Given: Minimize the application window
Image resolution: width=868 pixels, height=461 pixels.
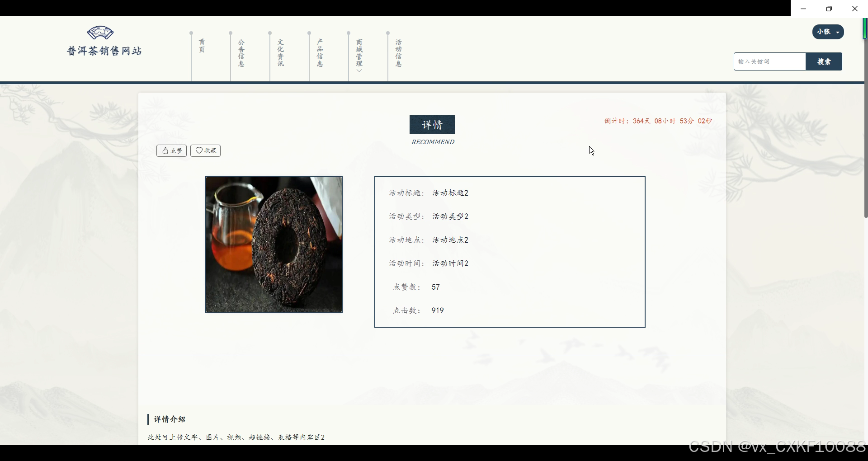Looking at the screenshot, I should pos(803,9).
